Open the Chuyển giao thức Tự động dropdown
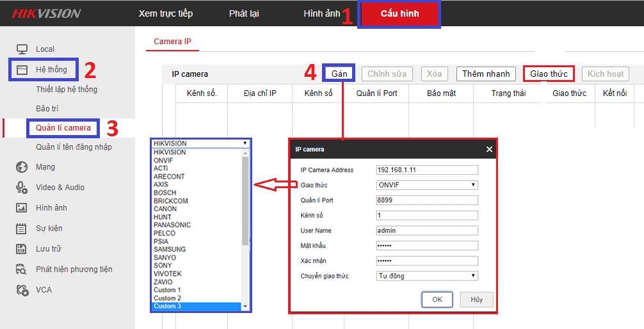This screenshot has height=329, width=644. (427, 276)
